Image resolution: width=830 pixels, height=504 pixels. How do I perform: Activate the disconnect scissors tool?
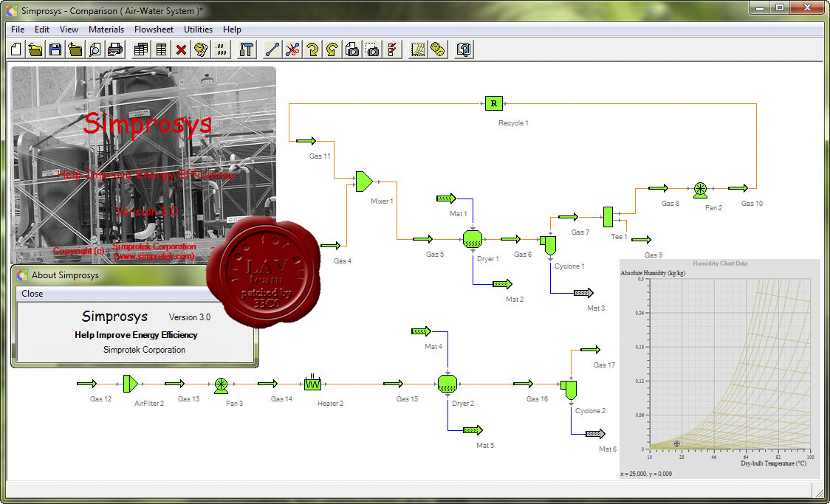coord(292,49)
